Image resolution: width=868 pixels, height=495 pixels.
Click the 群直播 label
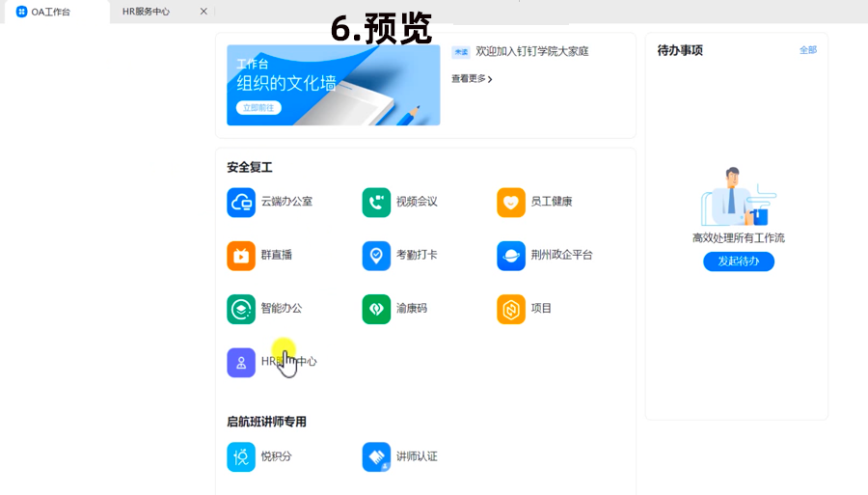(x=276, y=255)
